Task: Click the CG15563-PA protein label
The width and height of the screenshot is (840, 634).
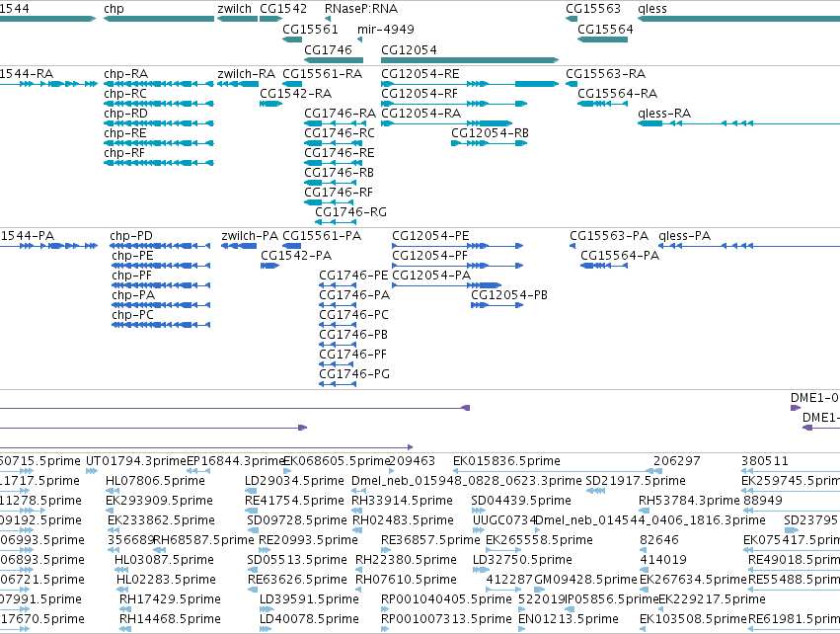Action: click(609, 235)
